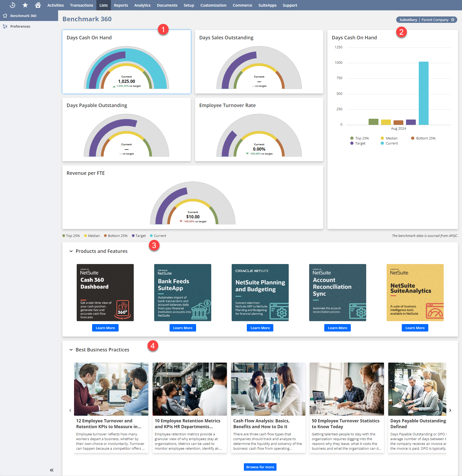The height and width of the screenshot is (476, 462).
Task: Open the NetSuite Planning and Budgeting tile
Action: click(x=260, y=292)
